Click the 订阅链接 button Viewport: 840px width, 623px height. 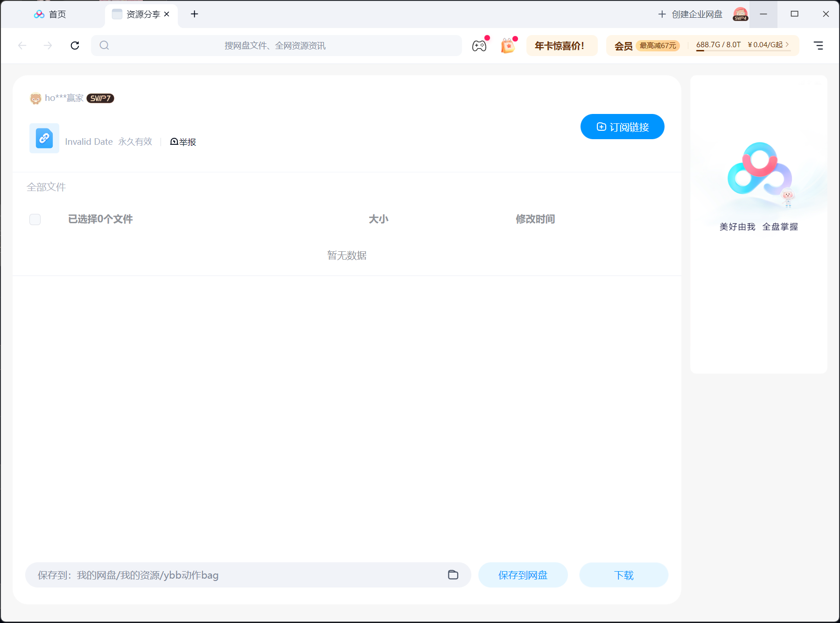[623, 127]
